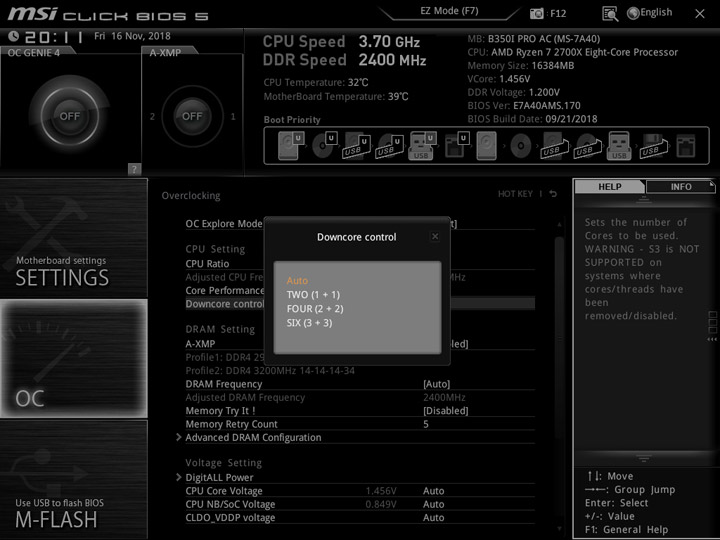
Task: Switch to the INFO tab
Action: click(681, 186)
